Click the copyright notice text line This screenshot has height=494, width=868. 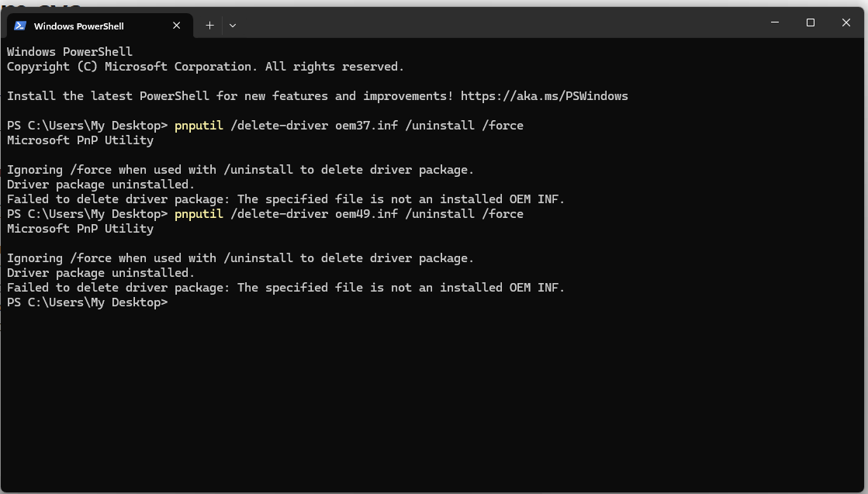click(x=205, y=66)
